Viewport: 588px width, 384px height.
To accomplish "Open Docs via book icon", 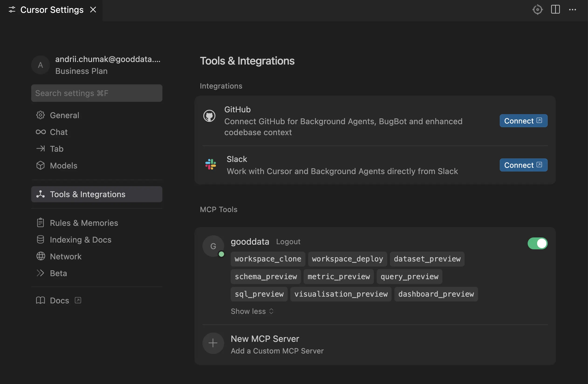I will tap(40, 300).
